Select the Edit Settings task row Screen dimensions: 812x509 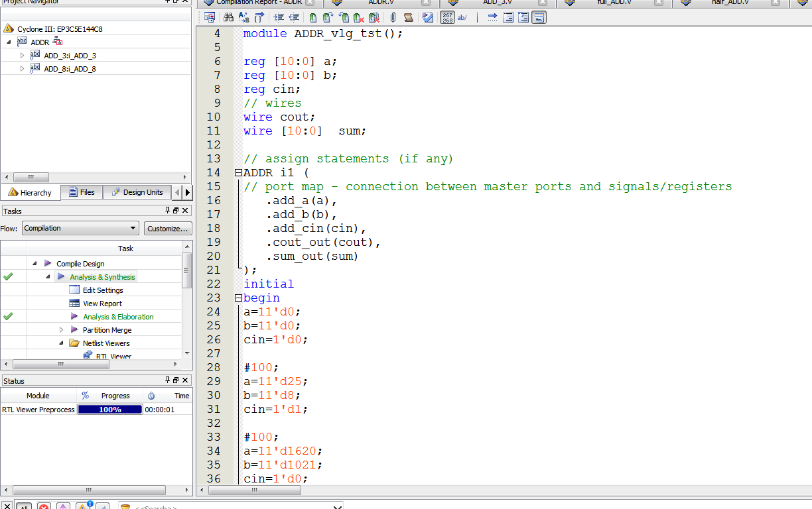103,290
